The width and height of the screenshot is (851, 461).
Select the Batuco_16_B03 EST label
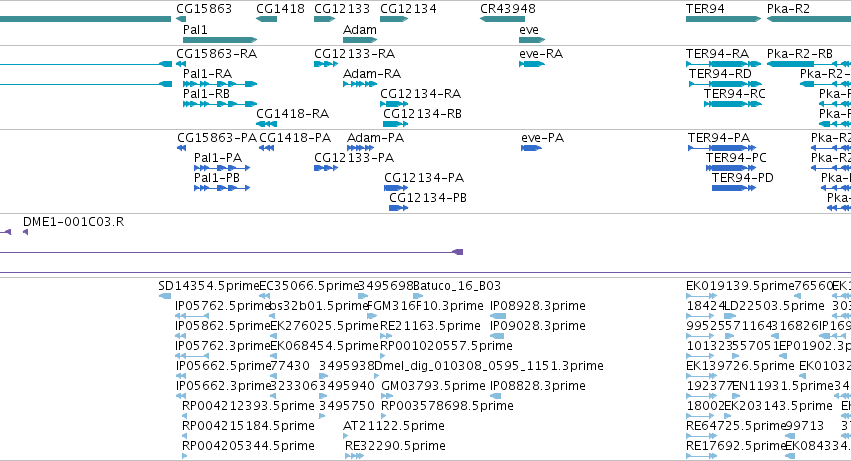pyautogui.click(x=457, y=286)
